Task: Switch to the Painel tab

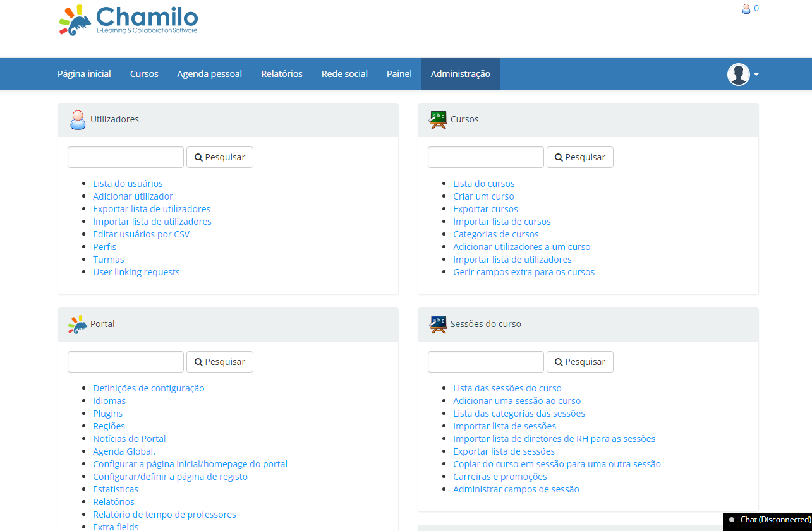Action: tap(399, 73)
